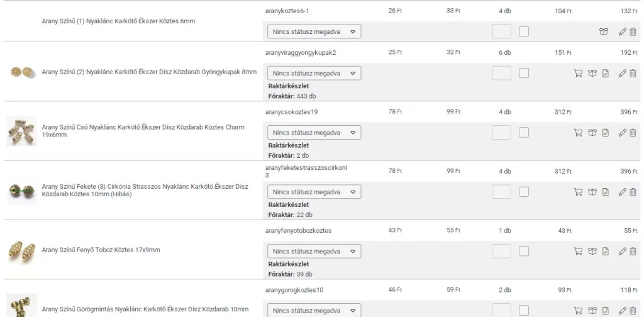This screenshot has width=644, height=317.
Task: Click the quantity field in aranyviraggyongykupak2 row
Action: pyautogui.click(x=501, y=74)
